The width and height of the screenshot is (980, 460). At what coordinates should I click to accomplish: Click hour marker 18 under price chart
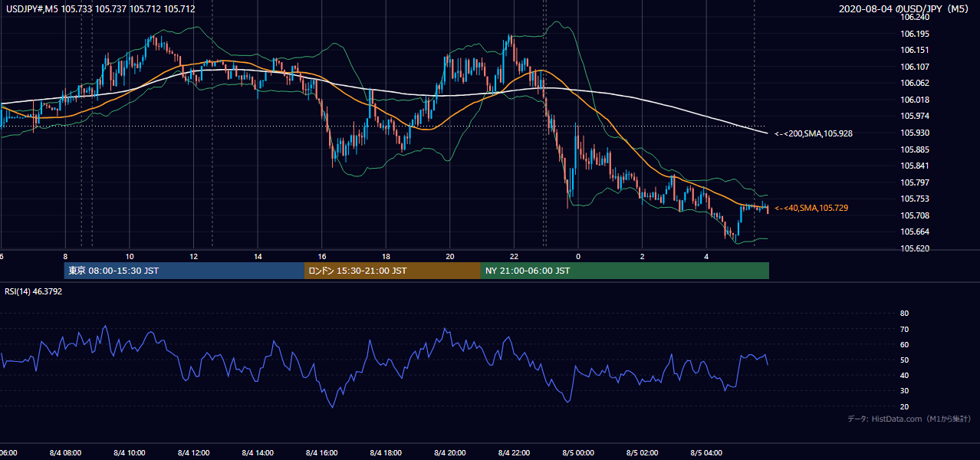pos(386,256)
